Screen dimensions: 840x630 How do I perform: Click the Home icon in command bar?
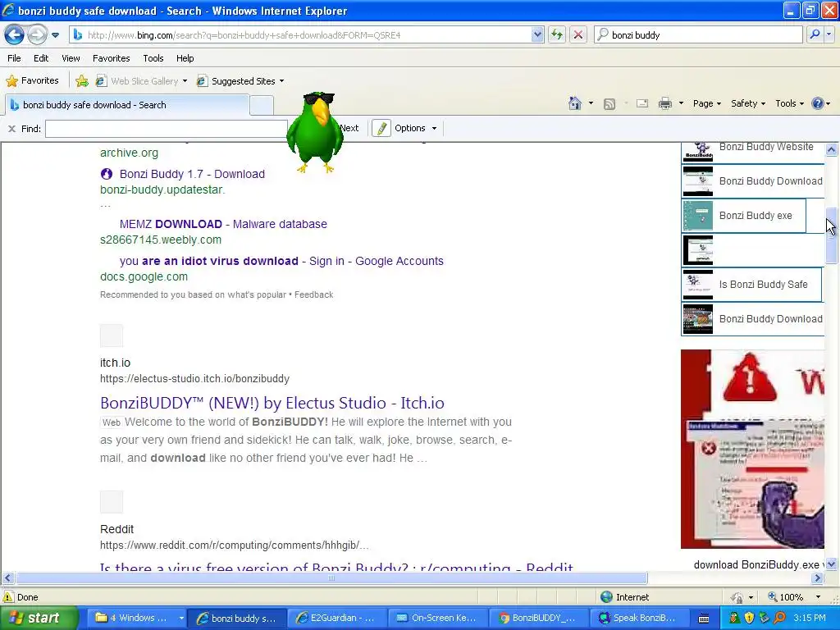pyautogui.click(x=575, y=103)
